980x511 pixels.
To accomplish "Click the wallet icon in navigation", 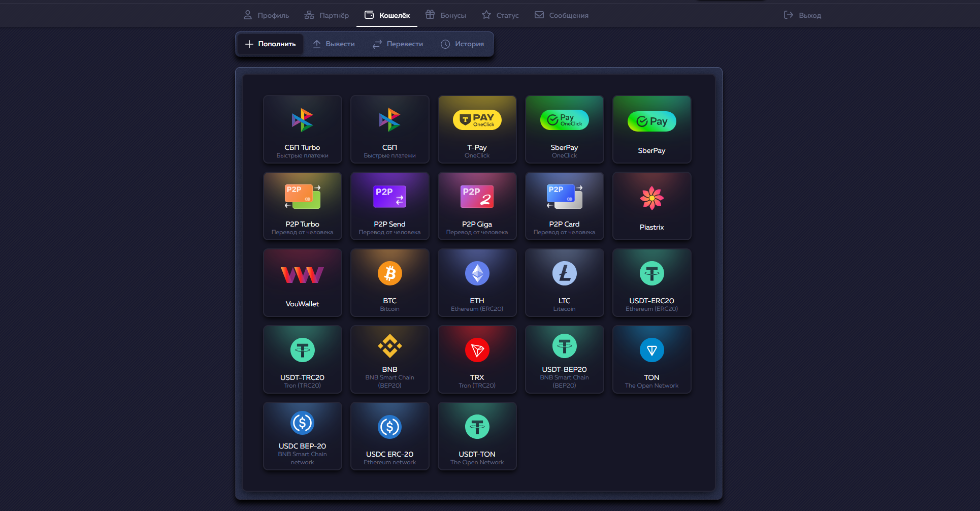I will click(369, 15).
